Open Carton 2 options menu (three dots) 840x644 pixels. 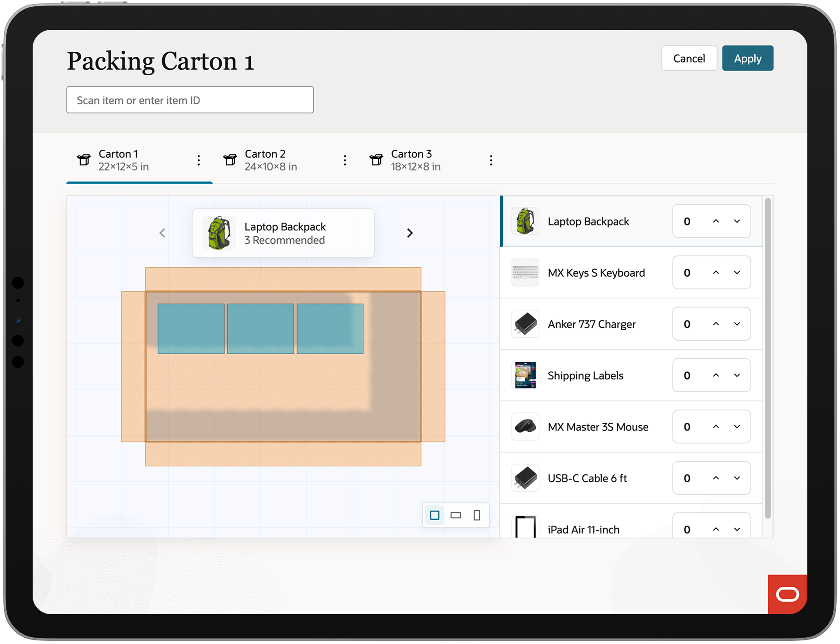(x=345, y=160)
